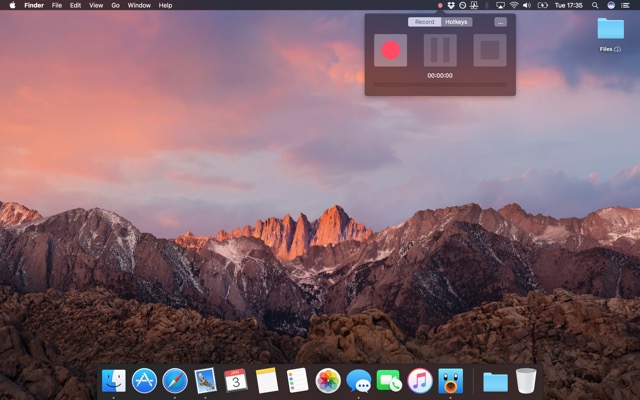Screen dimensions: 640x400
Task: Click the Bluetooth status icon
Action: 487,5
